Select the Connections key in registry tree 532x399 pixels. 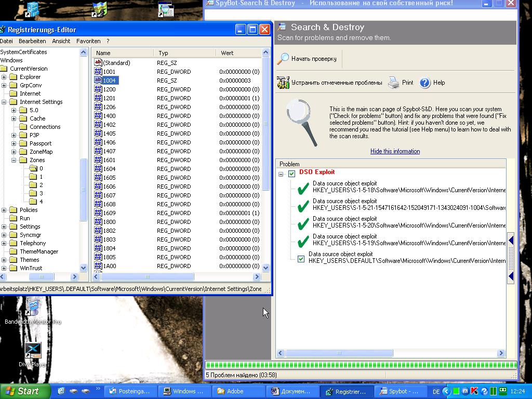pos(45,127)
